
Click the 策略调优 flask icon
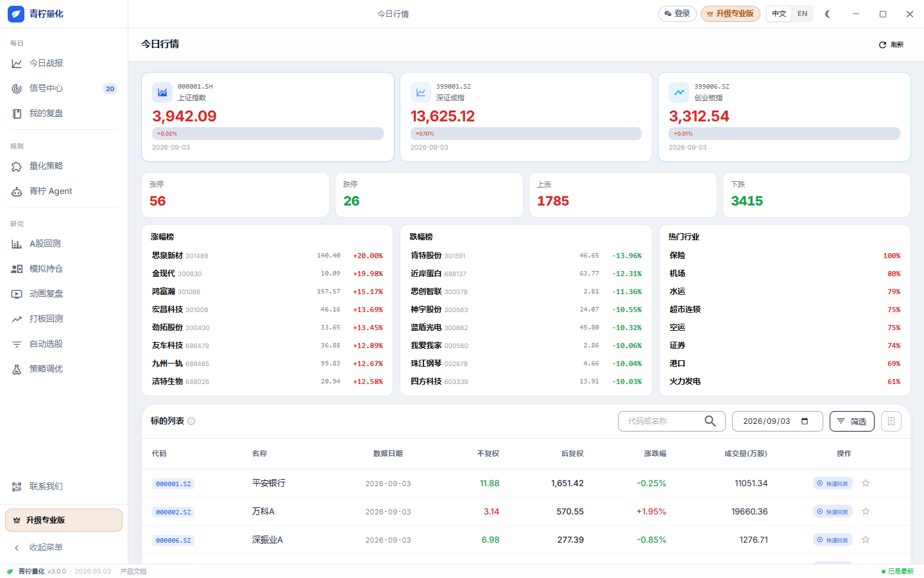[x=17, y=369]
